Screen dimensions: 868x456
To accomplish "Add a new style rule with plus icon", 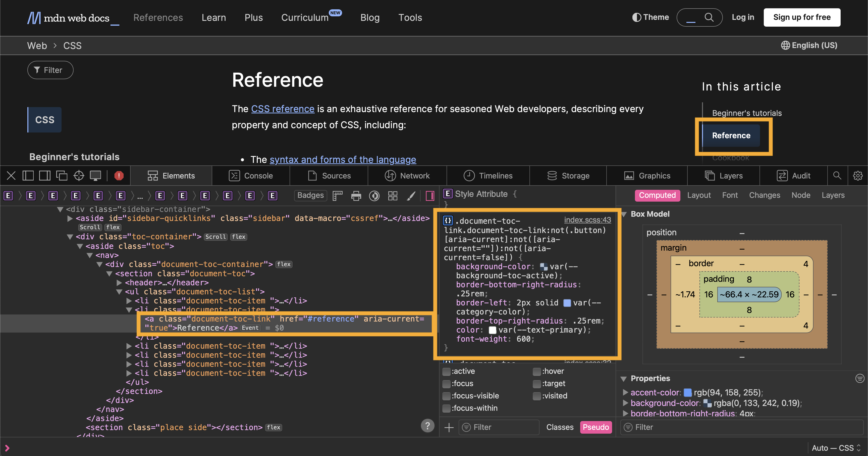I will coord(449,427).
